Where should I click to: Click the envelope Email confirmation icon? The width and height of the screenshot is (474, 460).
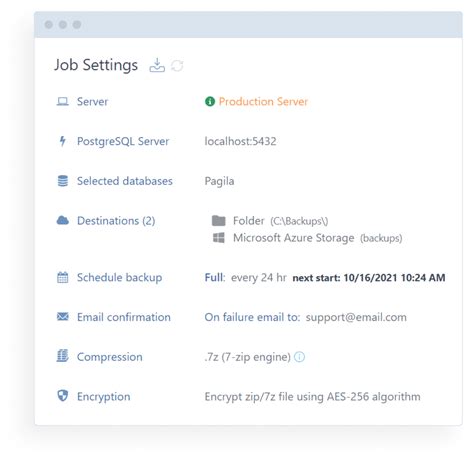(x=63, y=316)
